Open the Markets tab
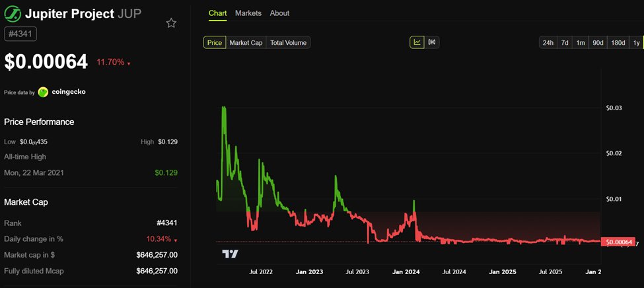Screen dimensions: 644x288 point(248,13)
